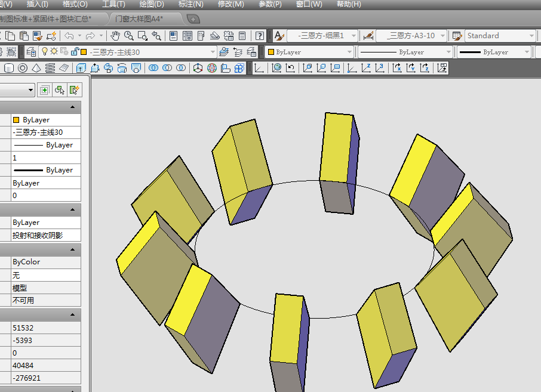Image resolution: width=541 pixels, height=392 pixels.
Task: Click the Helix spring tool
Action: tap(50, 68)
